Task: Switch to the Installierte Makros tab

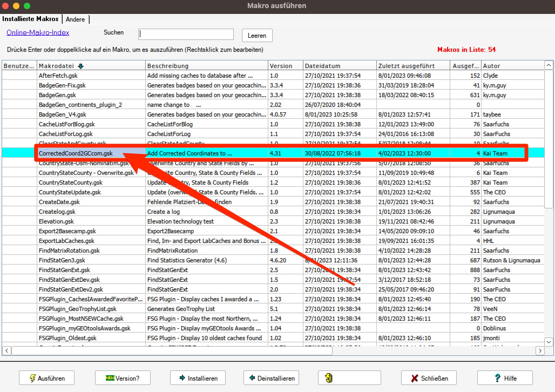Action: (x=30, y=19)
